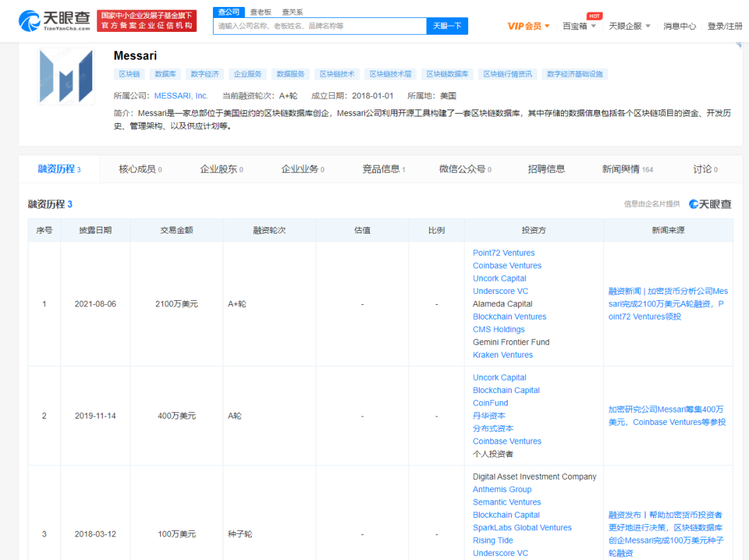Screen dimensions: 749x560
Task: Switch to the 企业业务 tab
Action: (x=302, y=169)
